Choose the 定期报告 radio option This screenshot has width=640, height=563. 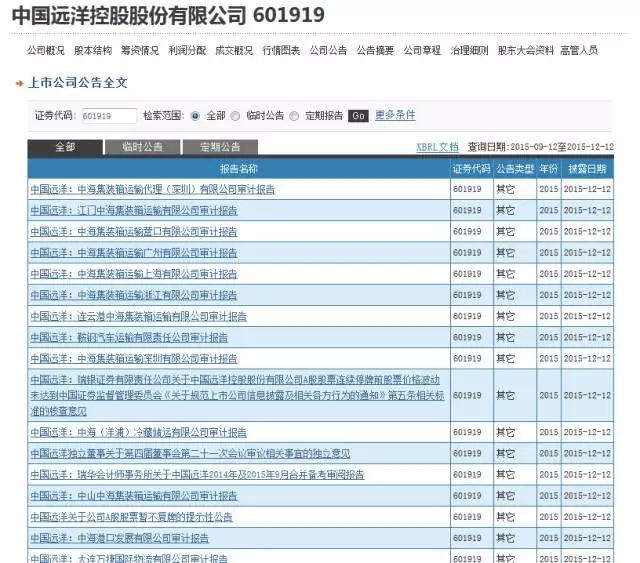coord(294,116)
